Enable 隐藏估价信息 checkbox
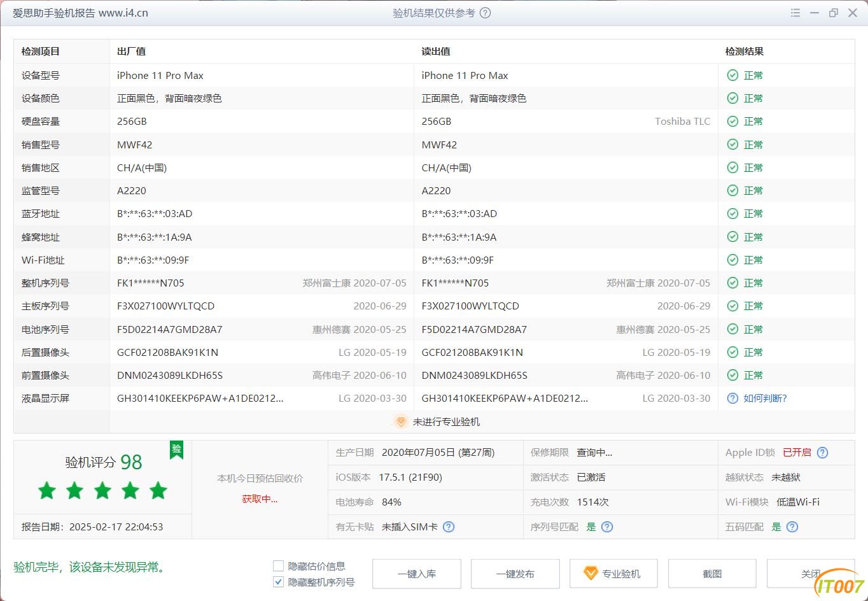 [278, 566]
